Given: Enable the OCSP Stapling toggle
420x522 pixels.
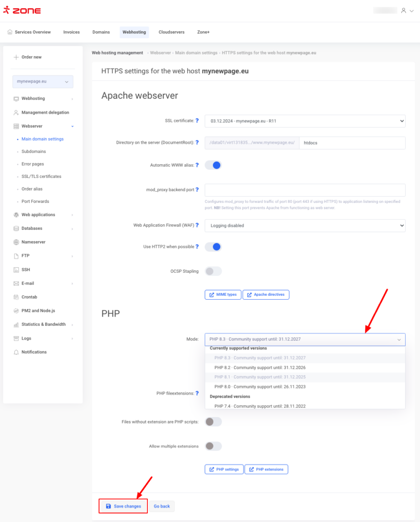Looking at the screenshot, I should [213, 271].
